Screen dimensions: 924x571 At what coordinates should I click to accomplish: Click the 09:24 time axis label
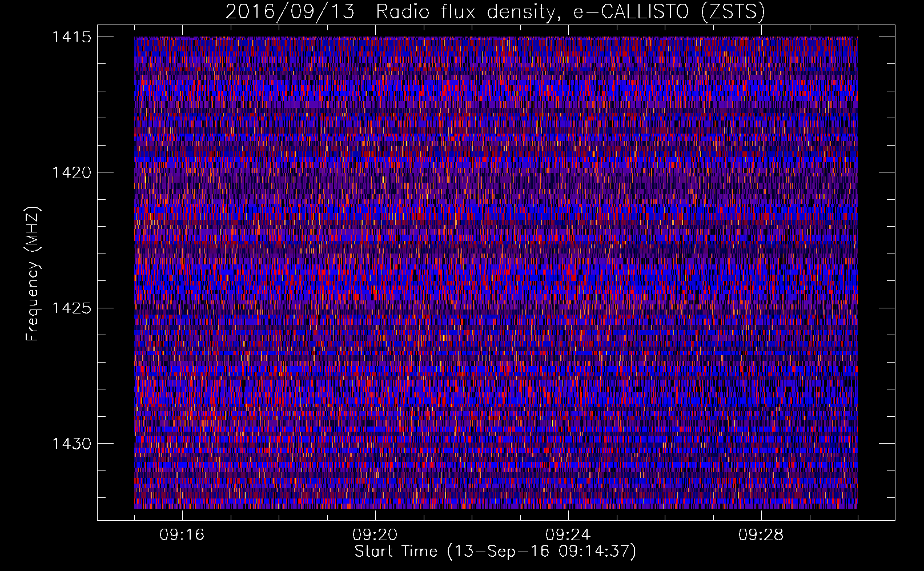(568, 535)
